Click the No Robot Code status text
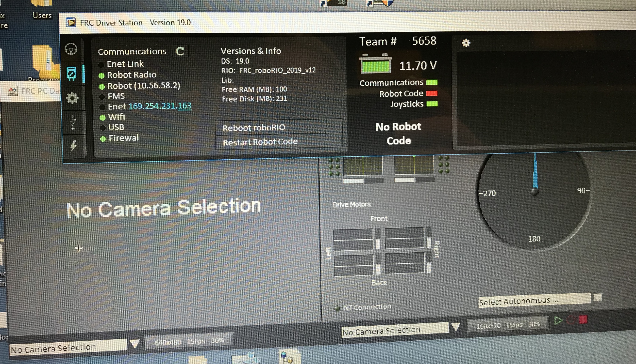The image size is (636, 364). [x=399, y=134]
